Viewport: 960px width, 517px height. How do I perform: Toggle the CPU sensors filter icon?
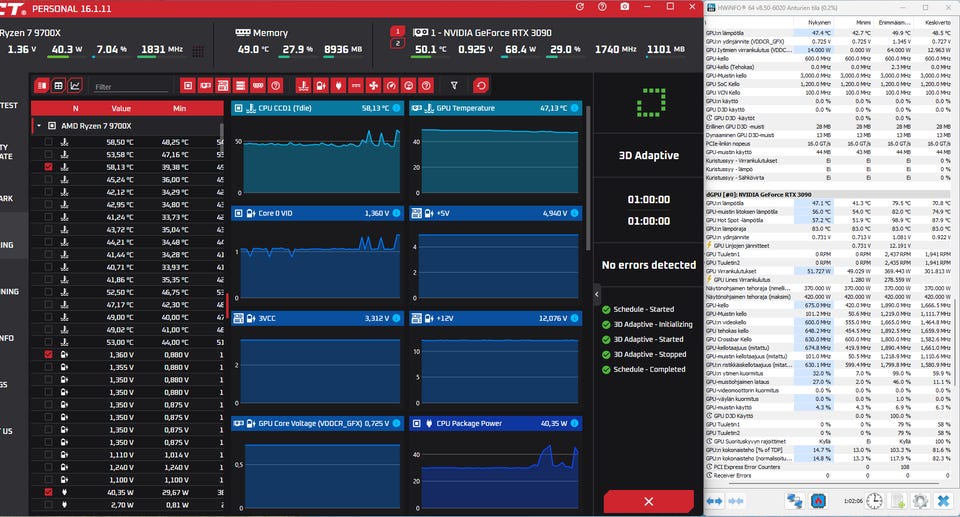point(188,86)
